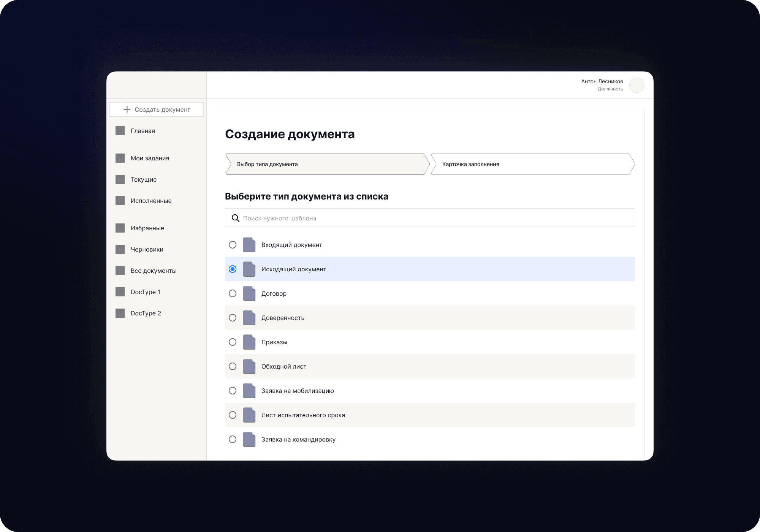The image size is (760, 532).
Task: Focus the Поиск нужного шаблона search field
Action: [433, 218]
